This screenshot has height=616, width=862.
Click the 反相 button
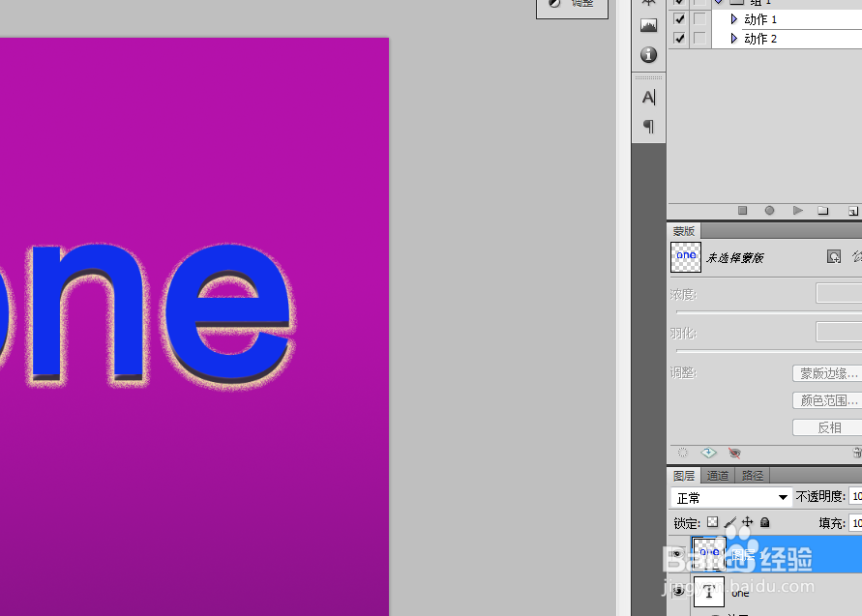pos(827,427)
